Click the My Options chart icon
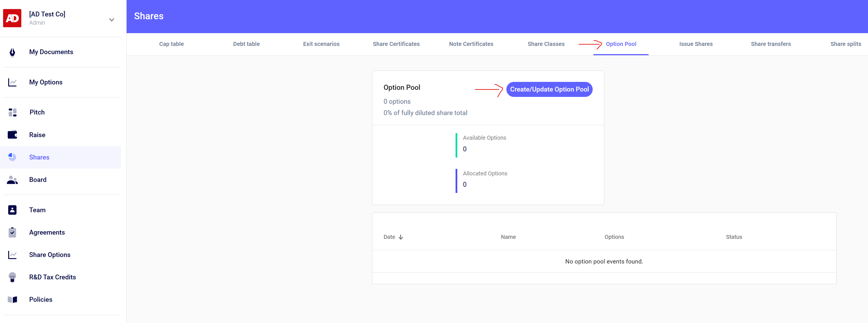 [12, 82]
